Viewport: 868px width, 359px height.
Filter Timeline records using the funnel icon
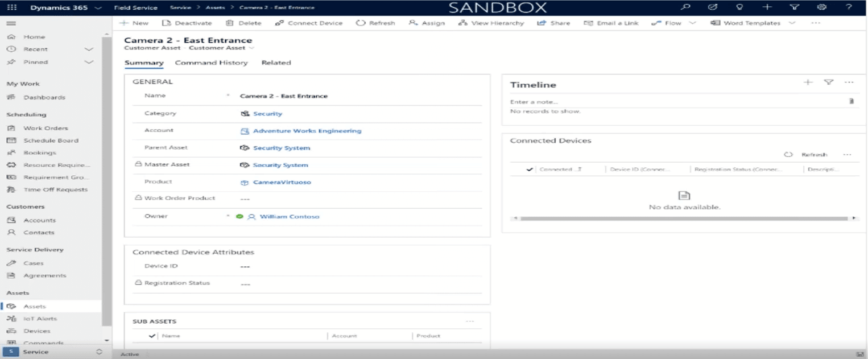pos(828,82)
